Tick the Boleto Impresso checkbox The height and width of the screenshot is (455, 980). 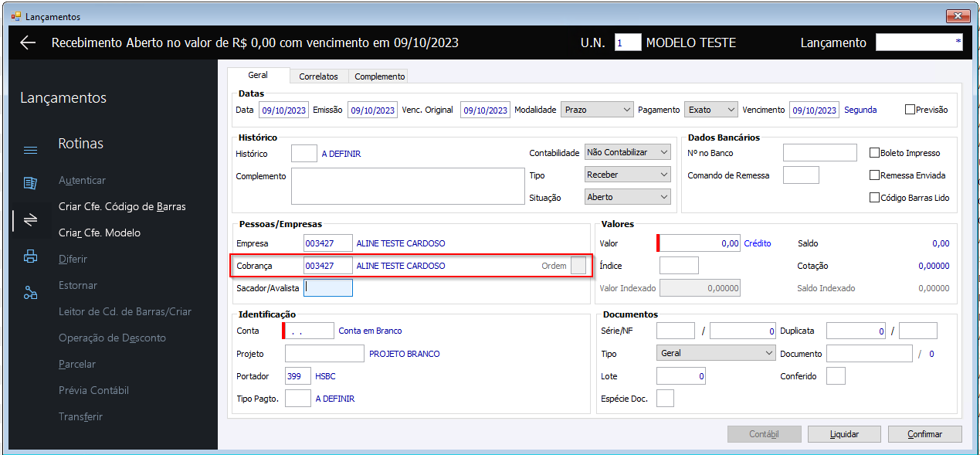(875, 153)
